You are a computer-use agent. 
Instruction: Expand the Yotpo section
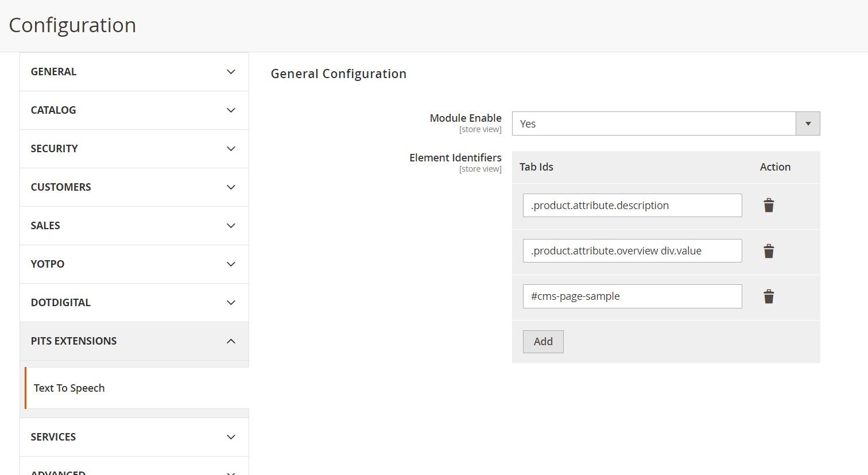coord(134,264)
